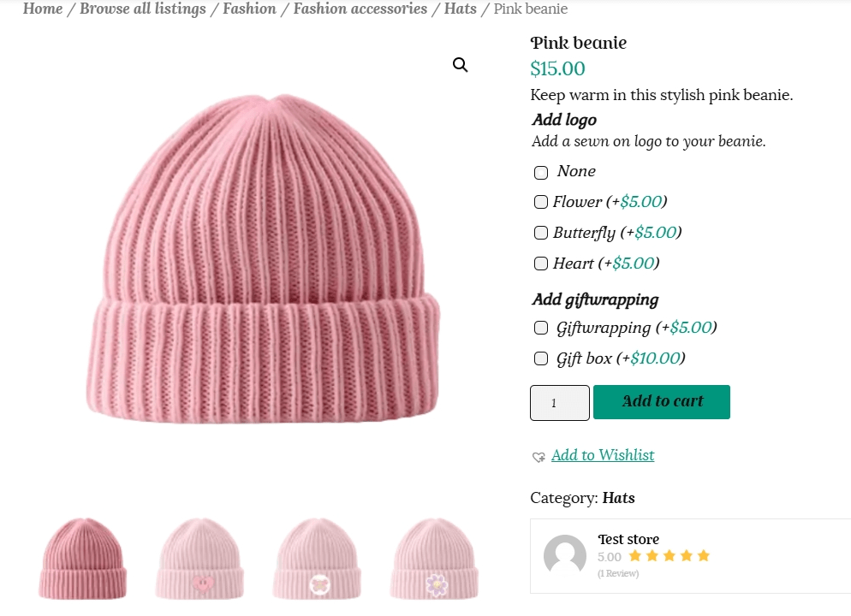Enable the Flower logo checkbox
Screen dimensions: 851x616
(541, 202)
